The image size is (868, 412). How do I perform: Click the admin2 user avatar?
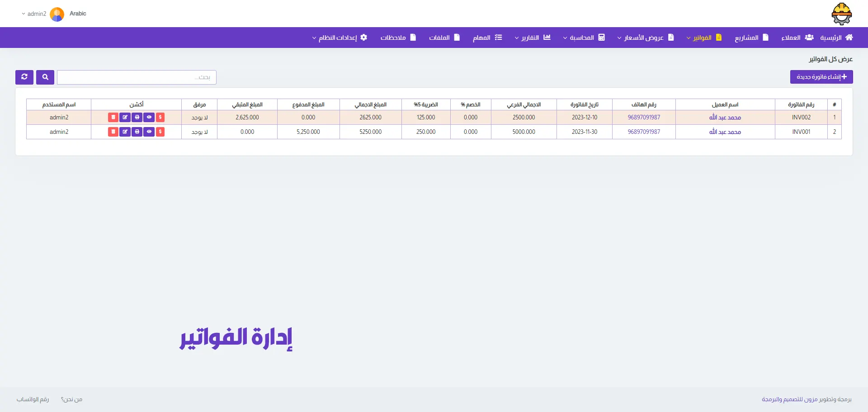(x=57, y=14)
